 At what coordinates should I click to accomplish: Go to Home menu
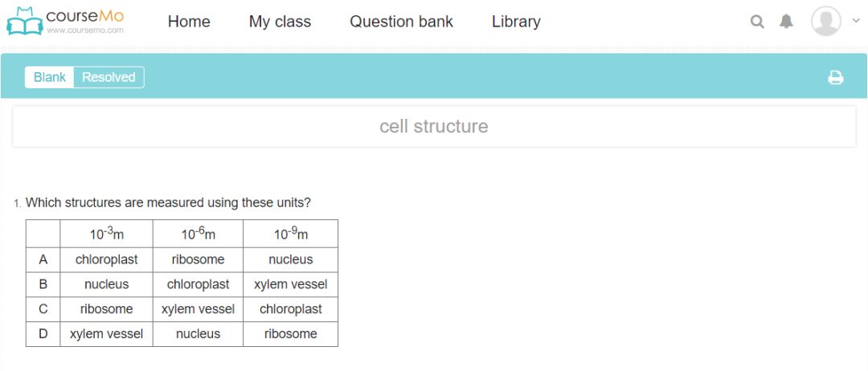click(189, 22)
